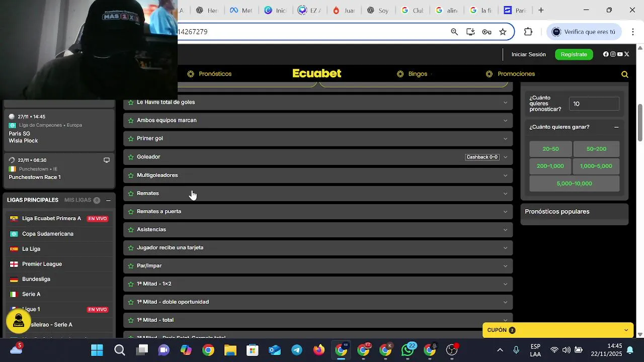Click the live stream monitor icon for Punchestown Race 1
Image resolution: width=644 pixels, height=362 pixels.
click(x=107, y=160)
